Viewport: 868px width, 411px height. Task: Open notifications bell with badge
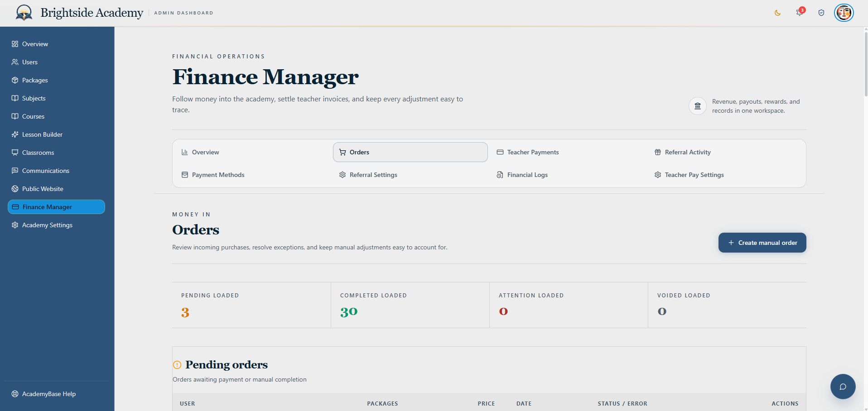point(800,12)
